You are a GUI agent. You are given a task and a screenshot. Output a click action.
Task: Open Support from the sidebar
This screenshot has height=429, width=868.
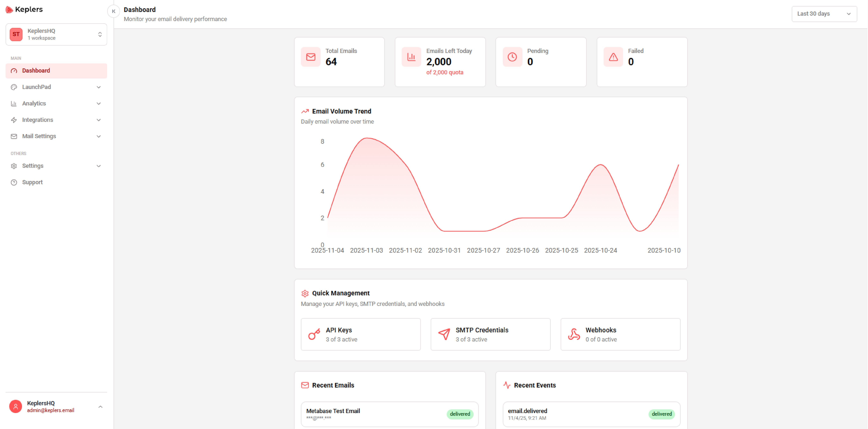[x=32, y=182]
